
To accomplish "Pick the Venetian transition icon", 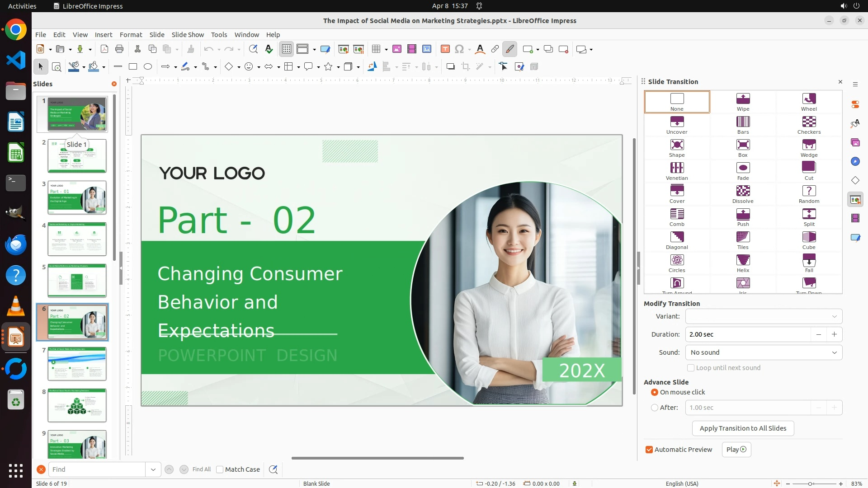I will point(677,171).
